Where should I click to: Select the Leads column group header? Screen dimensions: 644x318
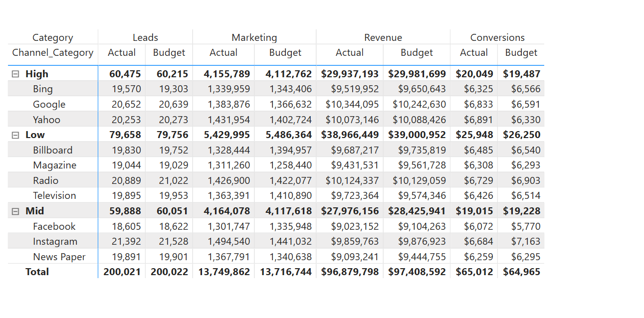pos(145,37)
